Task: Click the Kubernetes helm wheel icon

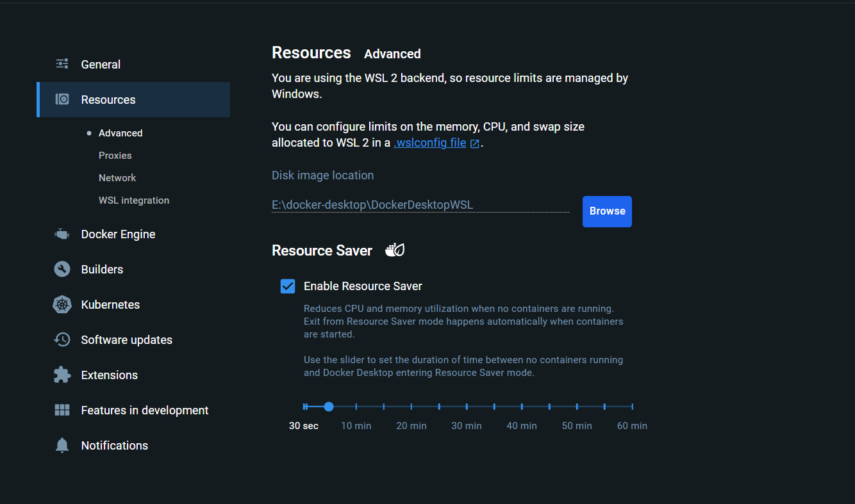Action: [62, 304]
